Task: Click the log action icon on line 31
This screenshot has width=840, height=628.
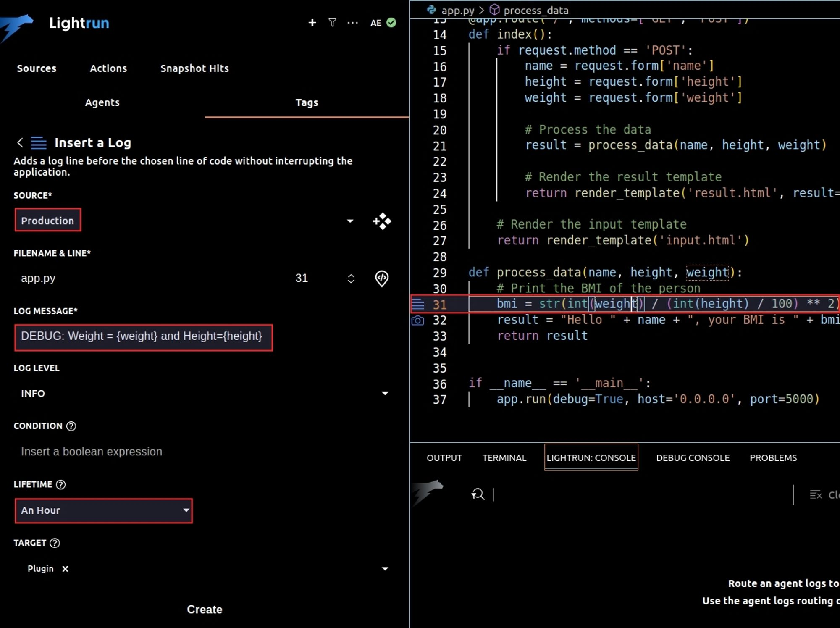Action: click(x=417, y=304)
